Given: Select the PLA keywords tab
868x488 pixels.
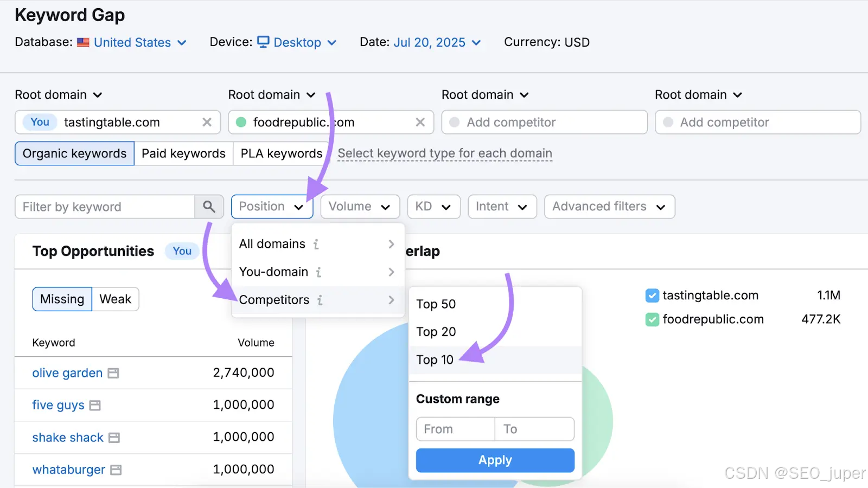Looking at the screenshot, I should coord(282,153).
